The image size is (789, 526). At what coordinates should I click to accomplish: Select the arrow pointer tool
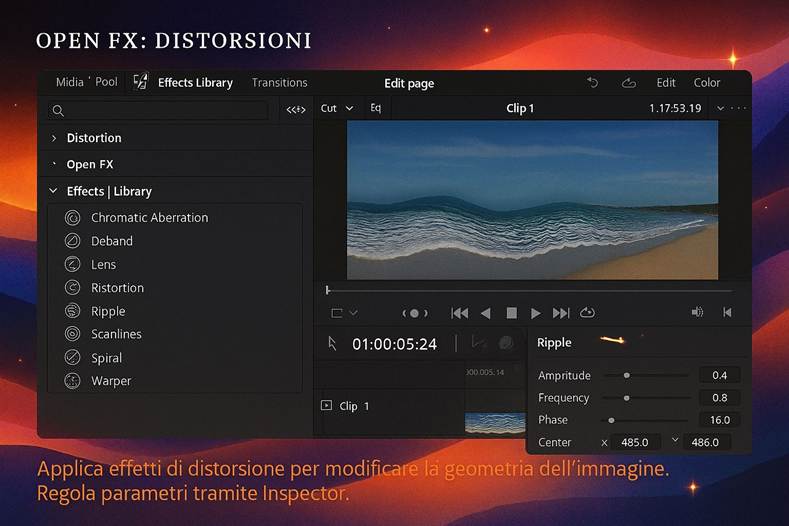click(x=332, y=344)
